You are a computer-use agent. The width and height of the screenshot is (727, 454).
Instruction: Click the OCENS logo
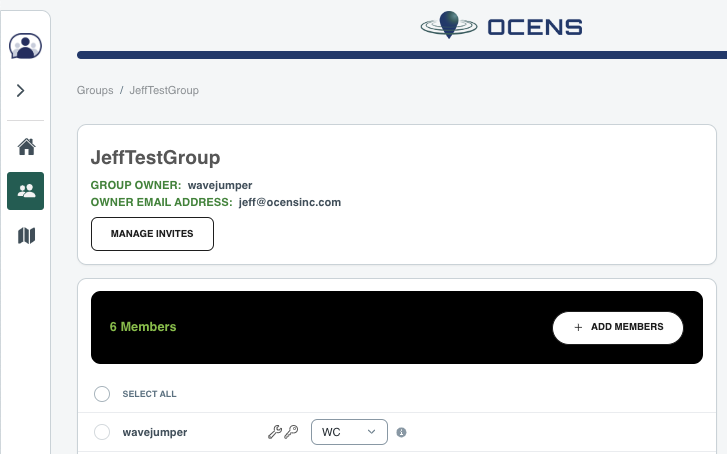click(x=501, y=26)
